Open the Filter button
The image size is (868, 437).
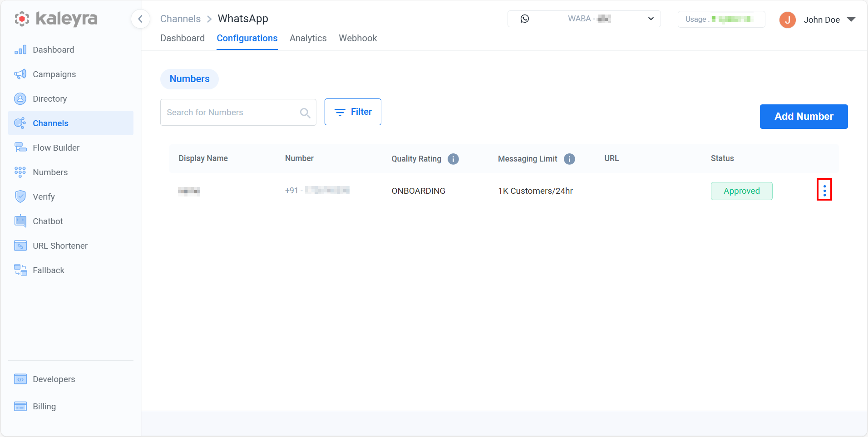[x=353, y=112]
